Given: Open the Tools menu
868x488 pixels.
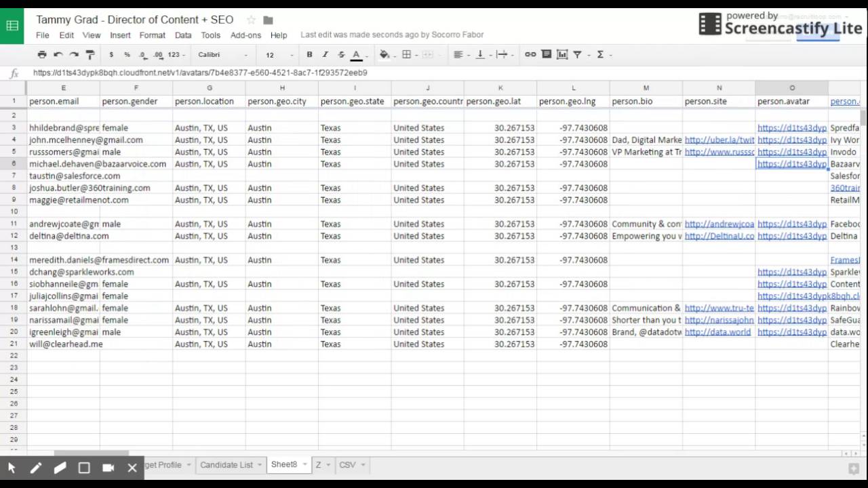Looking at the screenshot, I should tap(210, 35).
